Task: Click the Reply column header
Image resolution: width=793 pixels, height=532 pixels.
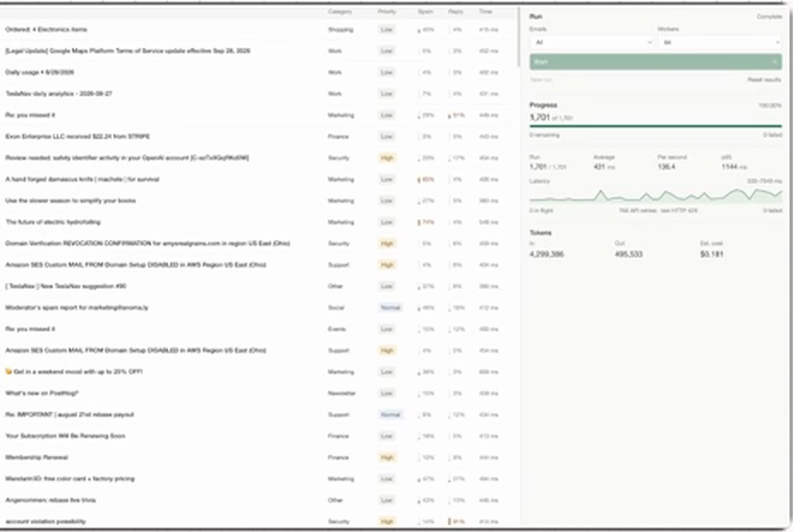Action: [456, 12]
